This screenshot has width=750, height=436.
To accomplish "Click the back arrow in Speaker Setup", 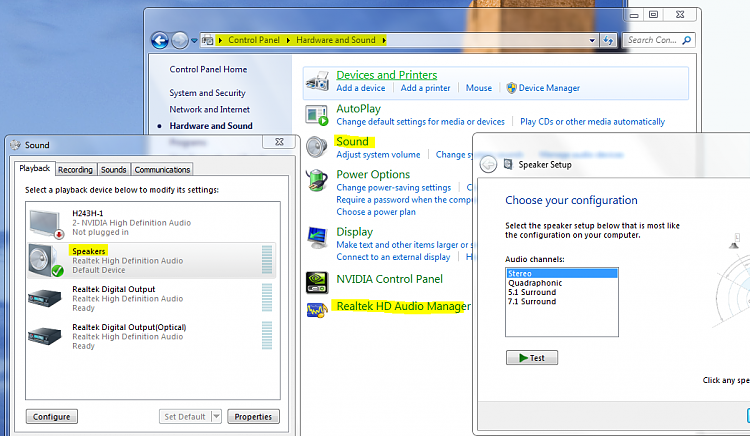I will pyautogui.click(x=488, y=164).
